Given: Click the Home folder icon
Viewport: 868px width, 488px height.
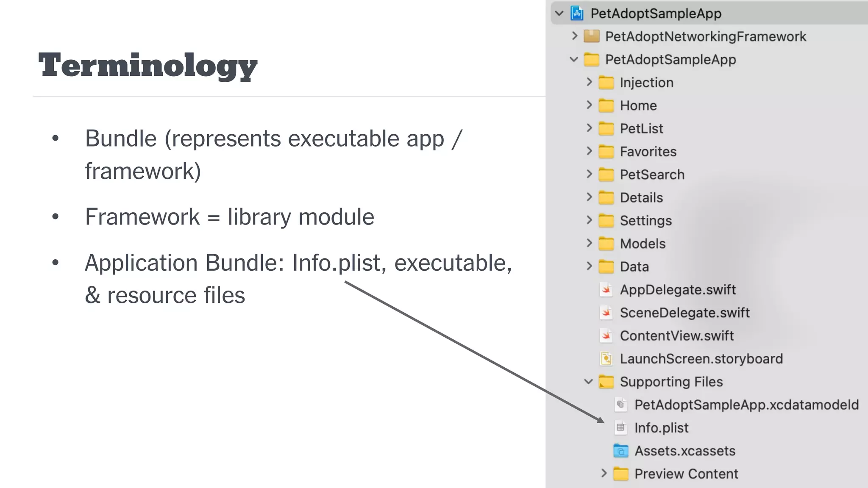Looking at the screenshot, I should pyautogui.click(x=606, y=105).
